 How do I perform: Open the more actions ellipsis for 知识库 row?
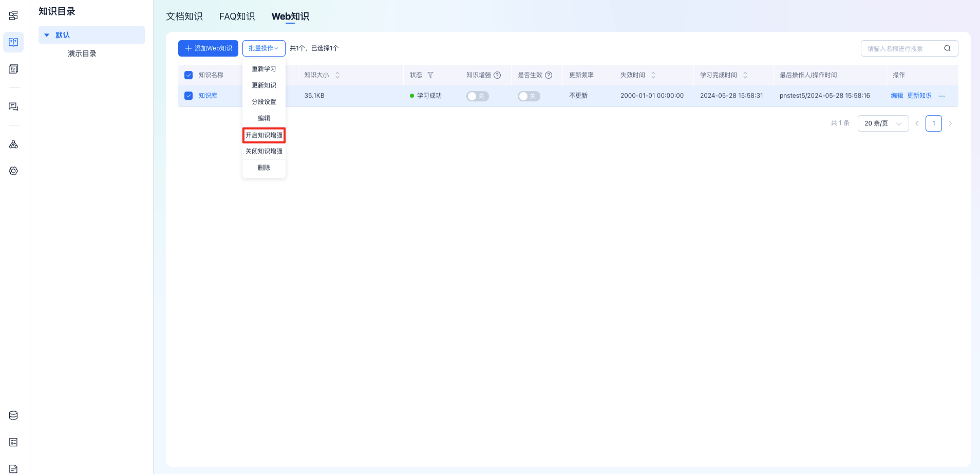(x=942, y=96)
